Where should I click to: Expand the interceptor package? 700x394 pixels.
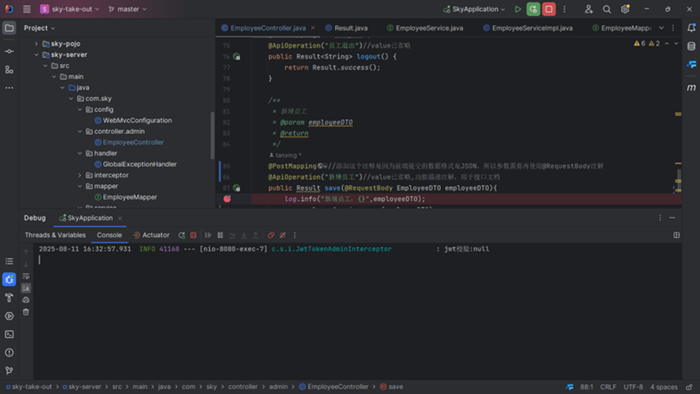(x=80, y=175)
